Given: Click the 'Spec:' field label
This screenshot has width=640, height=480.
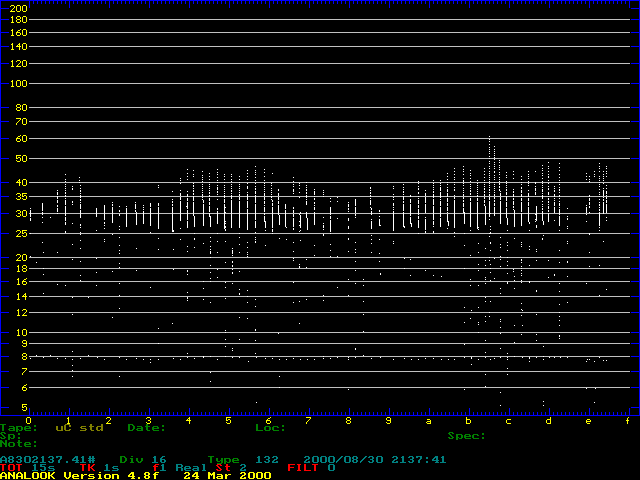Looking at the screenshot, I should coord(467,436).
